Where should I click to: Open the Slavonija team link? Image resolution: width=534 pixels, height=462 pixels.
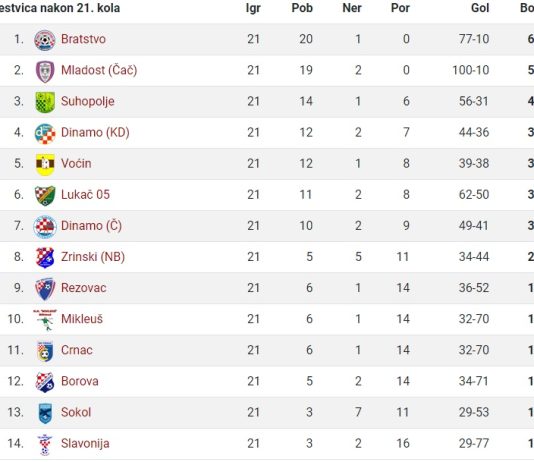[85, 444]
